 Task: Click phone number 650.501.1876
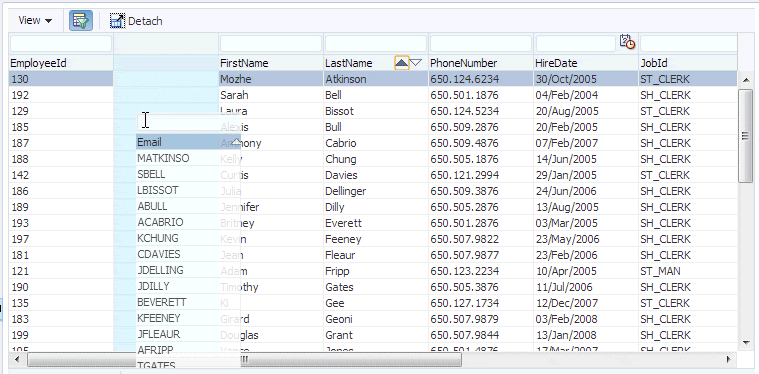coord(465,95)
